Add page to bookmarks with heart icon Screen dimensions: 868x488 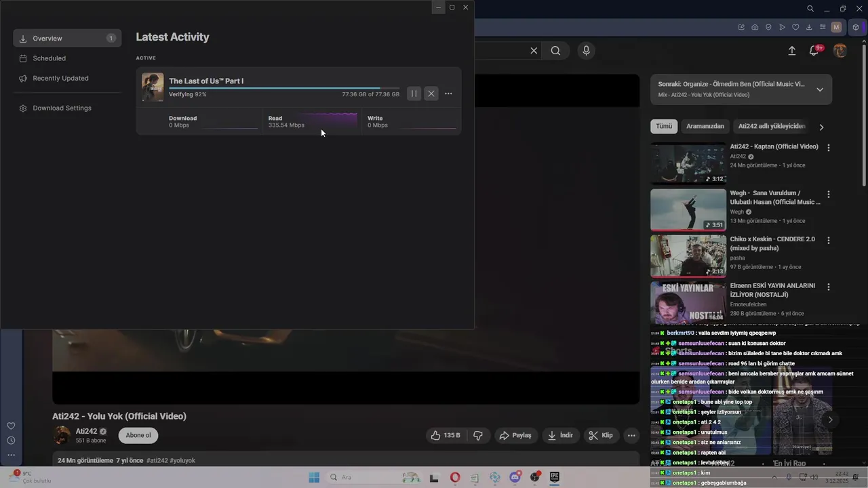795,27
